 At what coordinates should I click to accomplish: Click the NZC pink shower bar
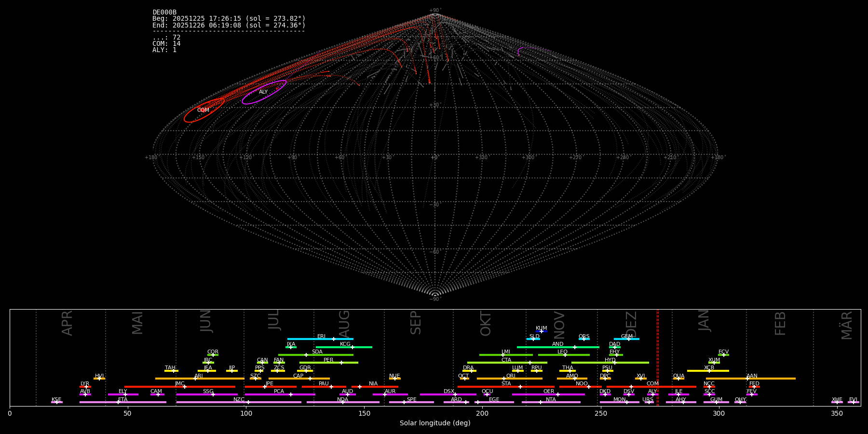239,402
